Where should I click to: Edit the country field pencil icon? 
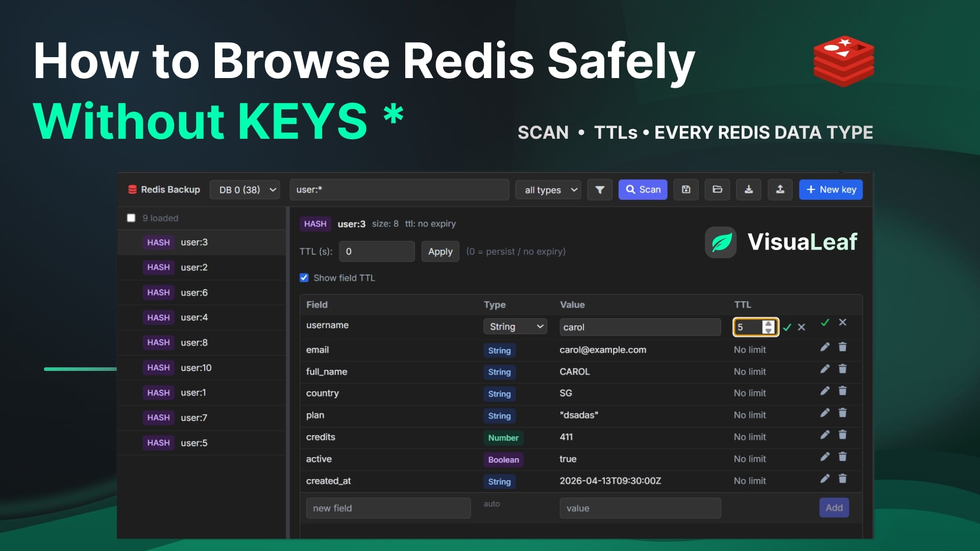coord(825,391)
